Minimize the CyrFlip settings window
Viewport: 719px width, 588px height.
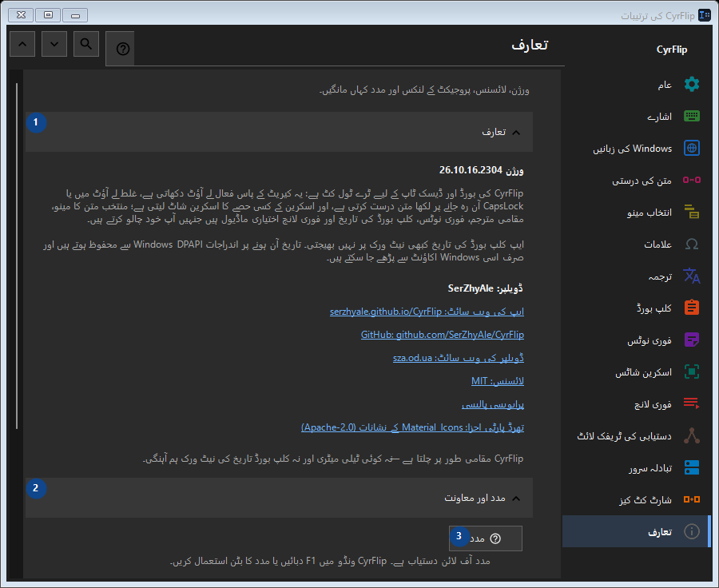pyautogui.click(x=75, y=15)
